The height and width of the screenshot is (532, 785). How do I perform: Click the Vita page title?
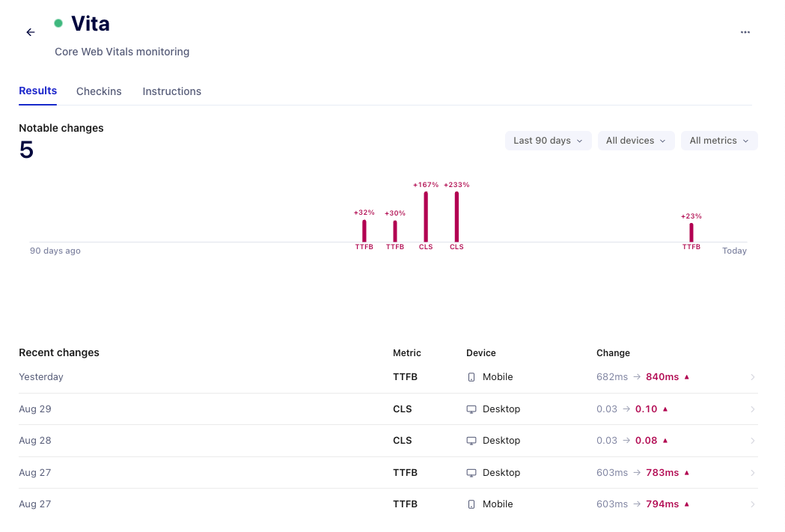pyautogui.click(x=90, y=23)
